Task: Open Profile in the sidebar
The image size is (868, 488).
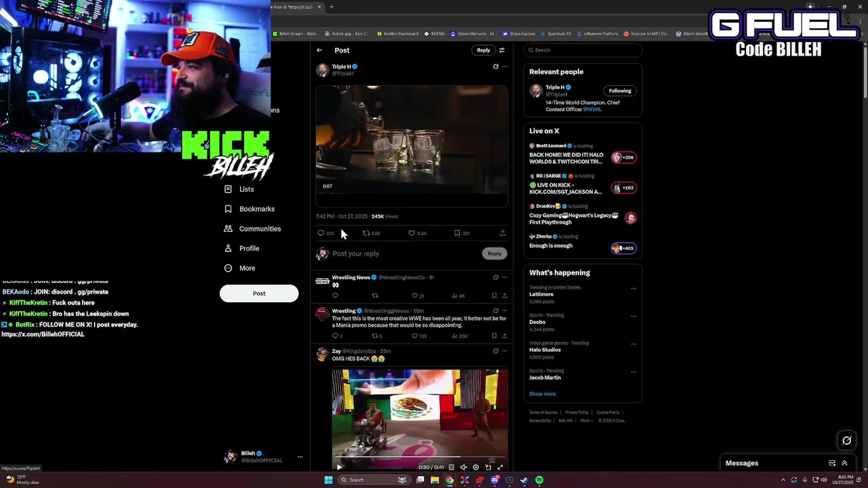Action: [x=241, y=248]
